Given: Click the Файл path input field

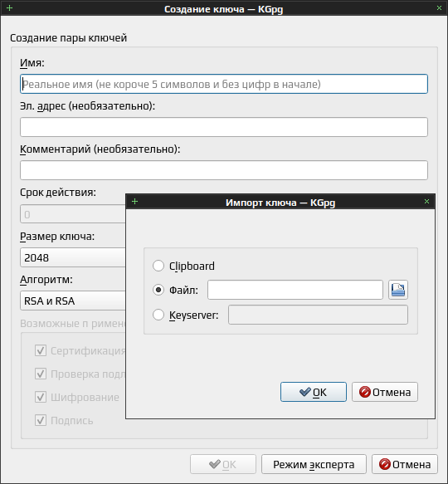Looking at the screenshot, I should (x=295, y=290).
